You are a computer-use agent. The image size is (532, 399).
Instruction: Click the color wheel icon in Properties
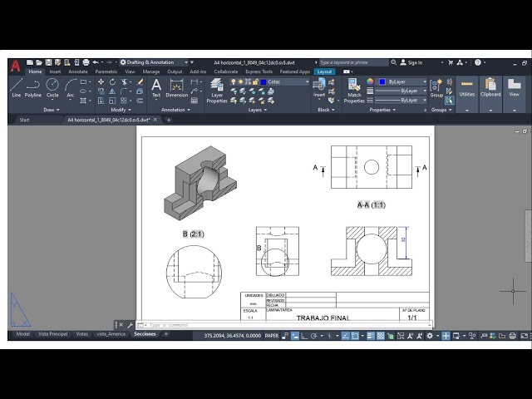coord(370,81)
